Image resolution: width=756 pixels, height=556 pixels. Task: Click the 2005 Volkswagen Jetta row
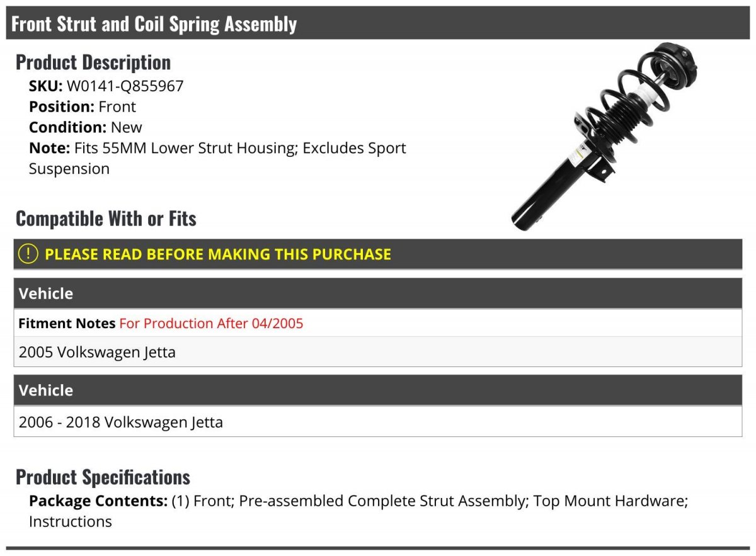[x=378, y=352]
